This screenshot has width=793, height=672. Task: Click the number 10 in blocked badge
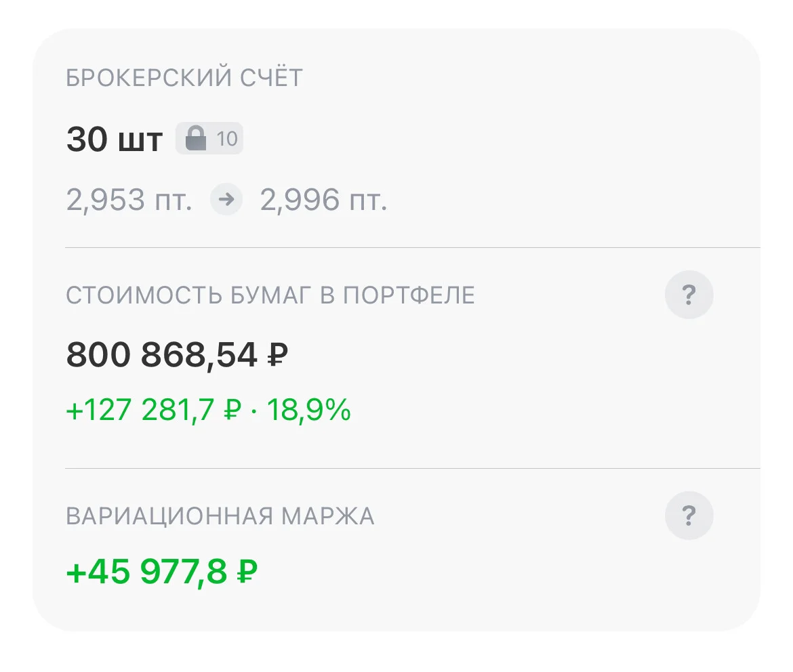coord(227,139)
